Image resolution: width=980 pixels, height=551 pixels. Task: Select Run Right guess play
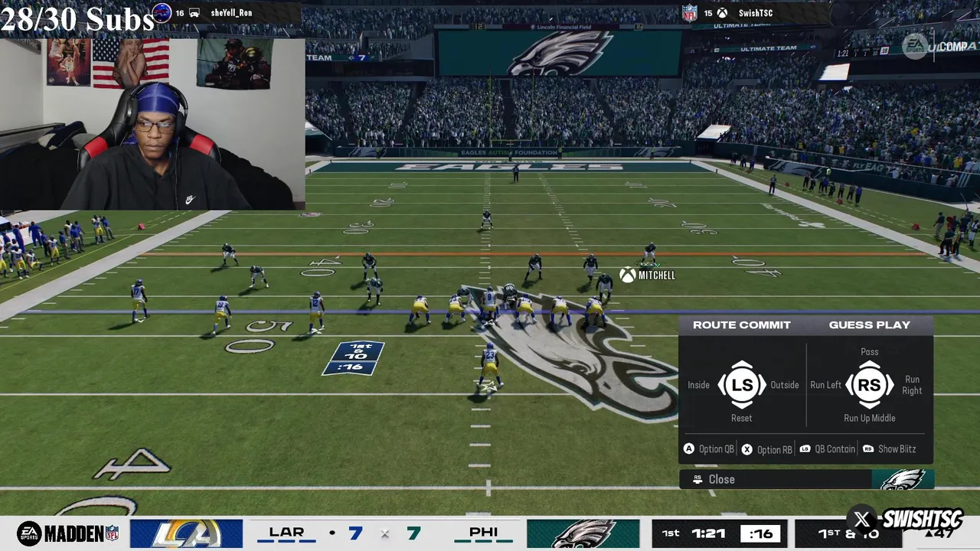(913, 385)
